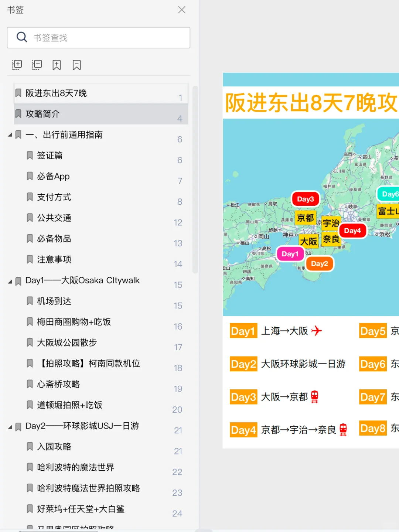Click the collapse all bookmarks icon
Viewport: 399px width, 532px height.
(37, 64)
